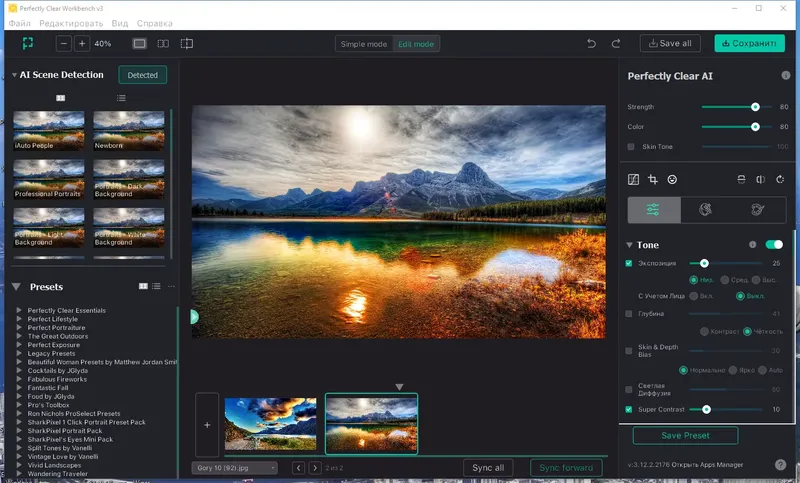The image size is (800, 483).
Task: Open the Файл menu
Action: point(19,22)
